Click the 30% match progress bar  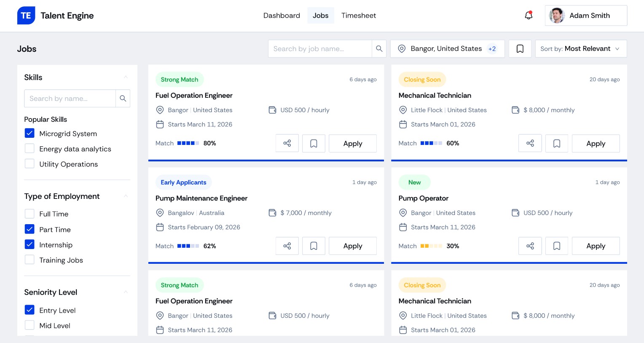point(431,246)
